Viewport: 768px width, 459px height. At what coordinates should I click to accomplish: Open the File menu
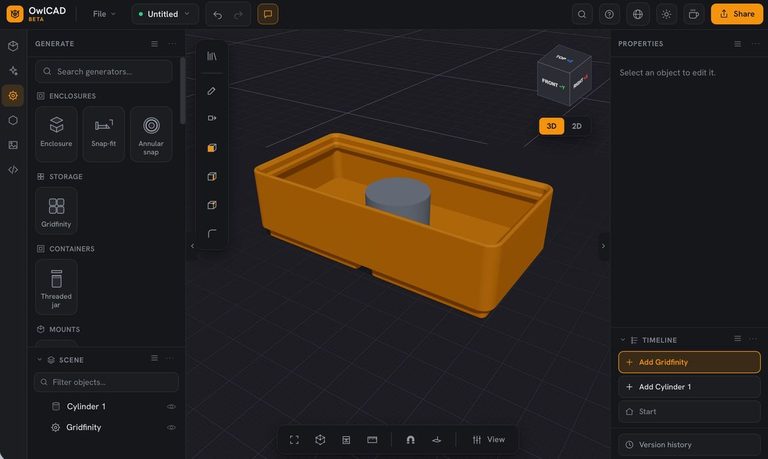click(x=104, y=14)
